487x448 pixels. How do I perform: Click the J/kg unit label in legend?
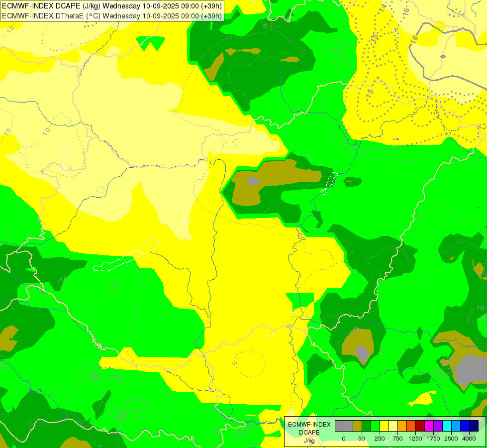309,441
